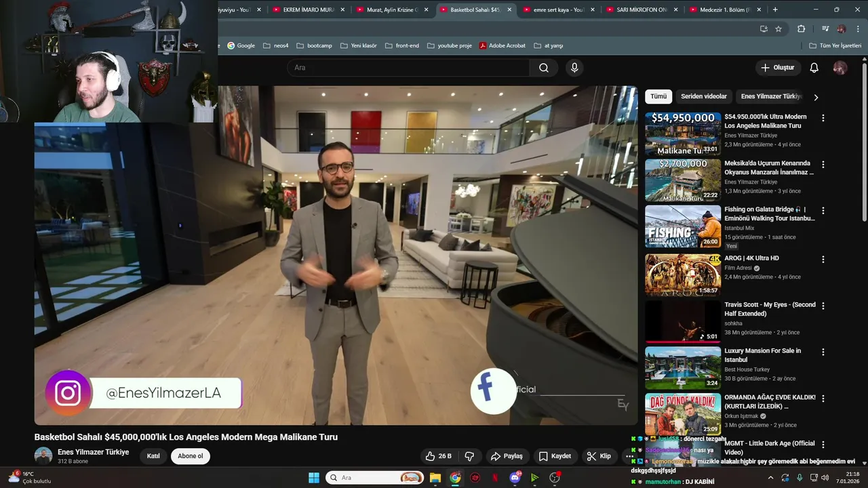This screenshot has width=868, height=488.
Task: Open File Explorer from the taskbar
Action: [435, 478]
